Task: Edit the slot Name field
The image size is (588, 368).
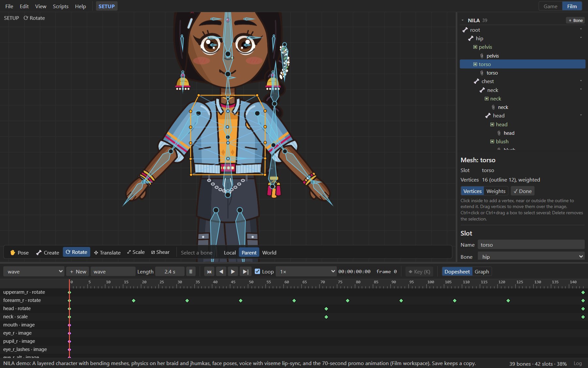Action: tap(531, 245)
